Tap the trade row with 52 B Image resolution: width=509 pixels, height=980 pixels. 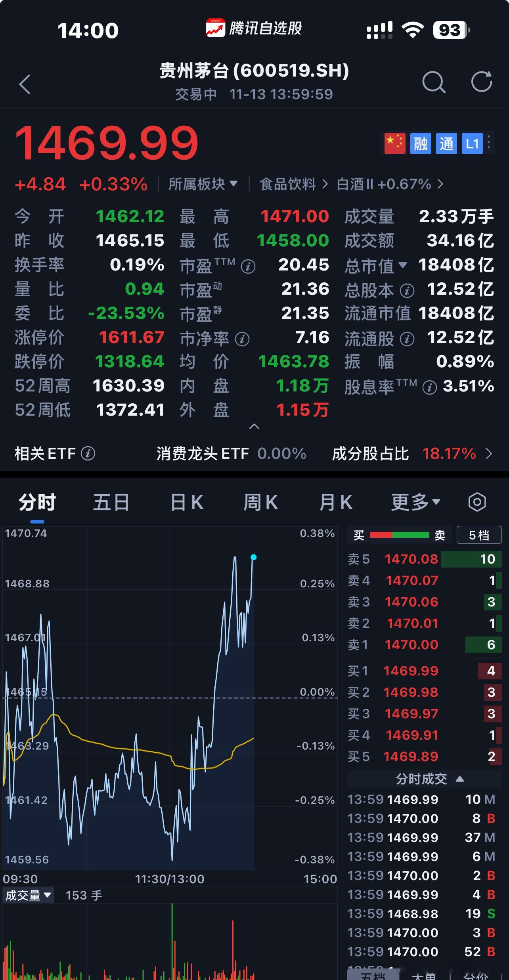point(421,951)
